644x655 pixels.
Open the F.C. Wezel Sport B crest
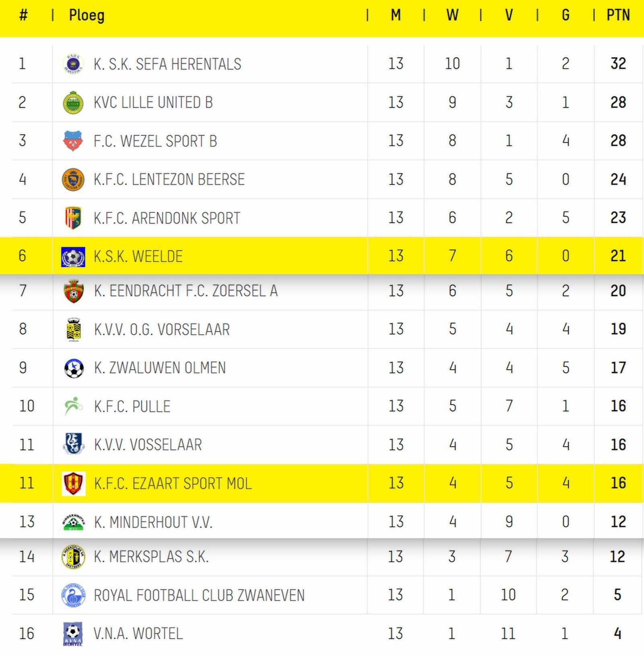coord(73,141)
